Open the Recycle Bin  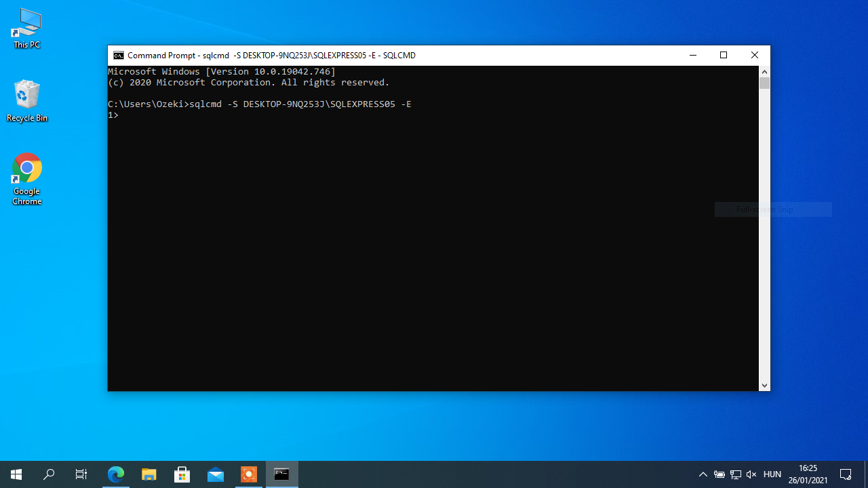26,100
